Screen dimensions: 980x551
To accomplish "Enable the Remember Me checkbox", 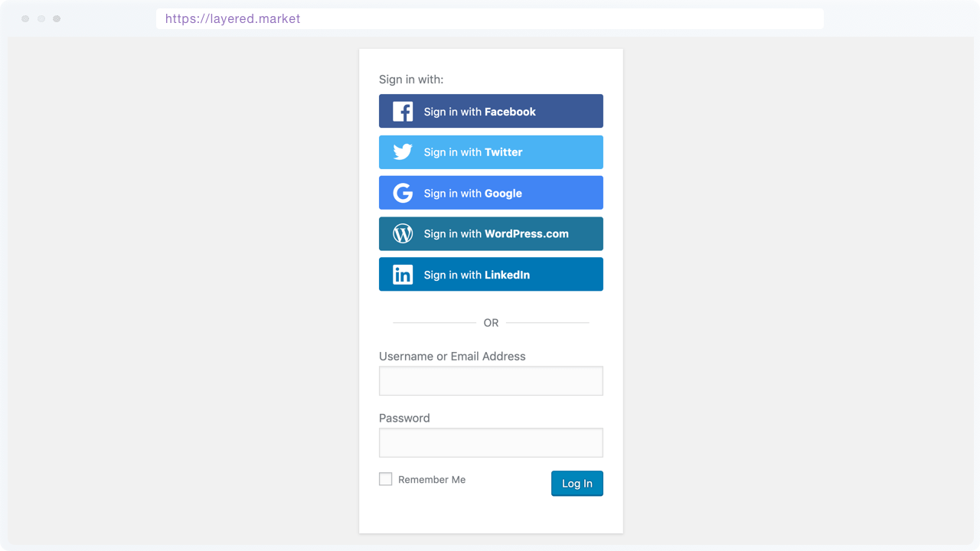I will pos(385,478).
